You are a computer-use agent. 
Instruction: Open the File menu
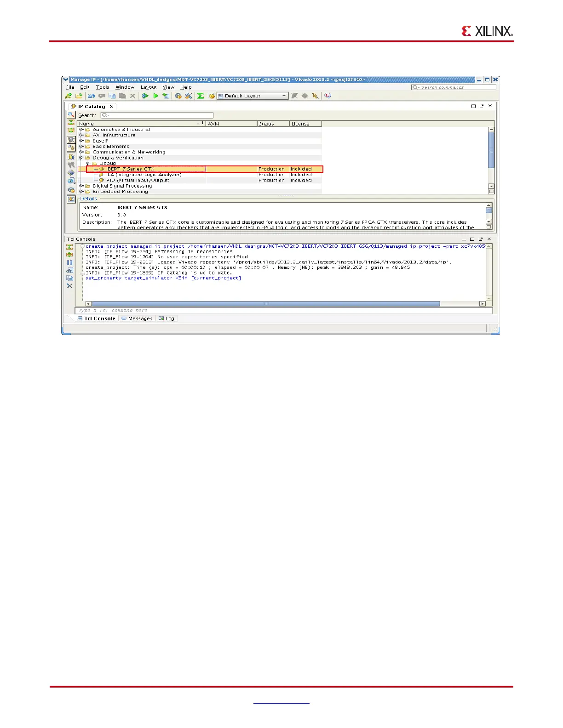pyautogui.click(x=70, y=87)
